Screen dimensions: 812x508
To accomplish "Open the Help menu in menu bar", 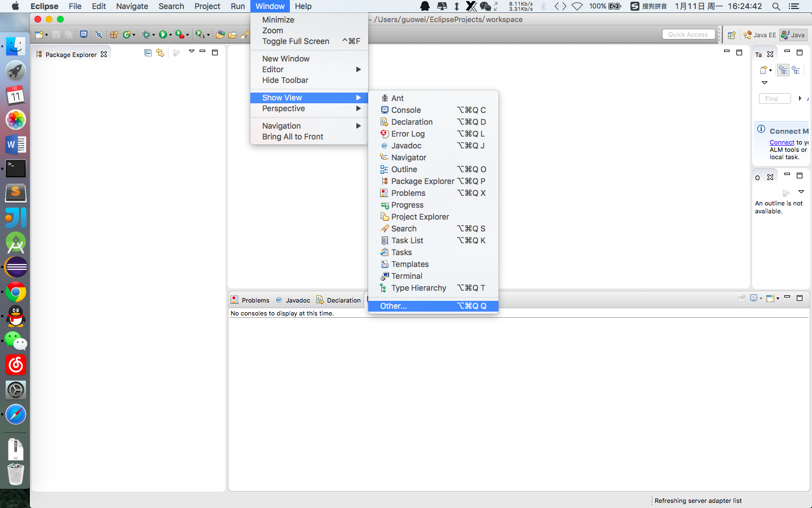I will tap(303, 6).
